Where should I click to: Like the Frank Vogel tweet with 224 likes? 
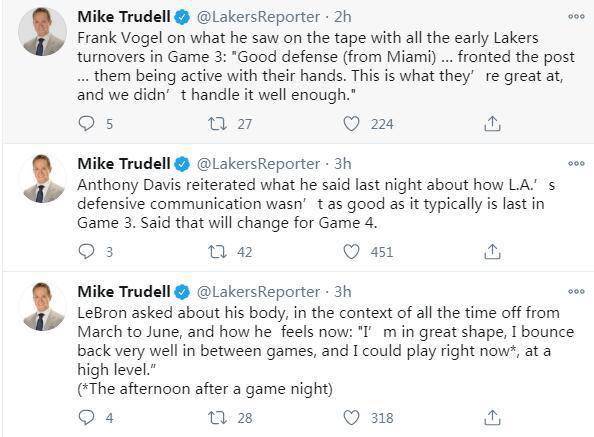[x=351, y=123]
